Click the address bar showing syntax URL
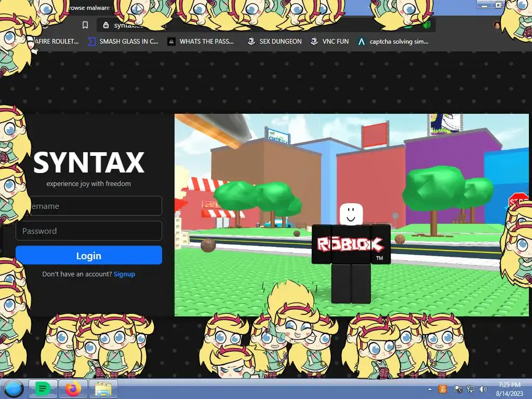Image resolution: width=532 pixels, height=399 pixels. pos(266,25)
